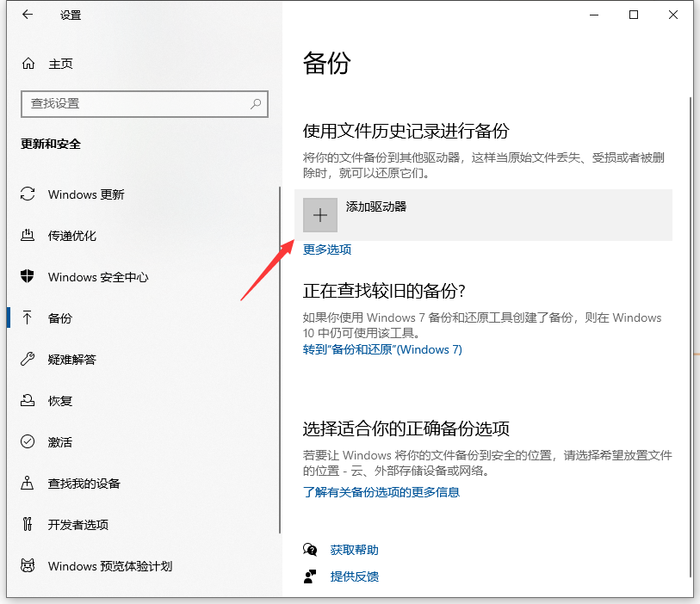Click the back arrow in title bar
The width and height of the screenshot is (700, 604).
click(x=28, y=15)
